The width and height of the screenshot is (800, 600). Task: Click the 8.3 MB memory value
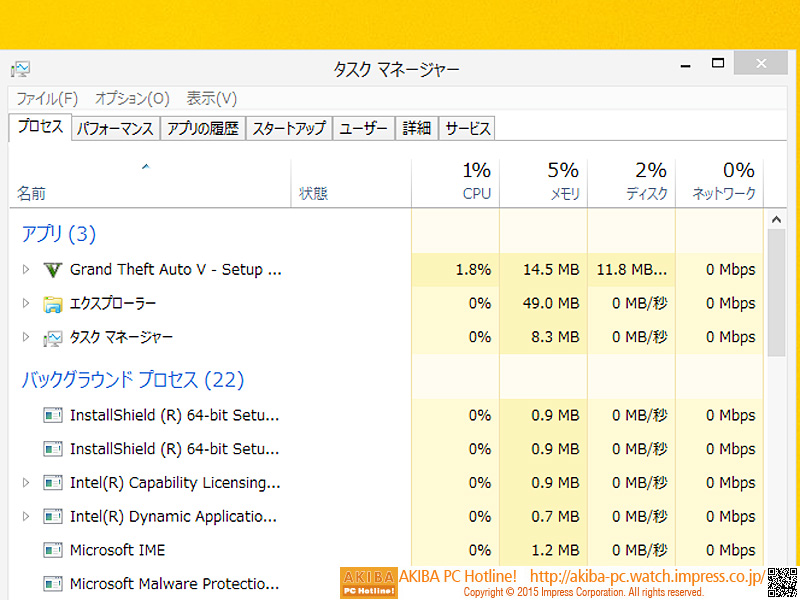coord(555,337)
